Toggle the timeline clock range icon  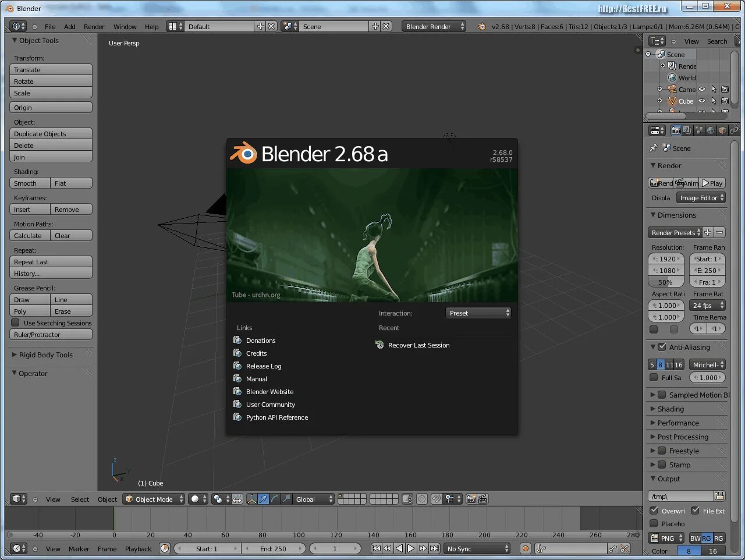pos(165,548)
